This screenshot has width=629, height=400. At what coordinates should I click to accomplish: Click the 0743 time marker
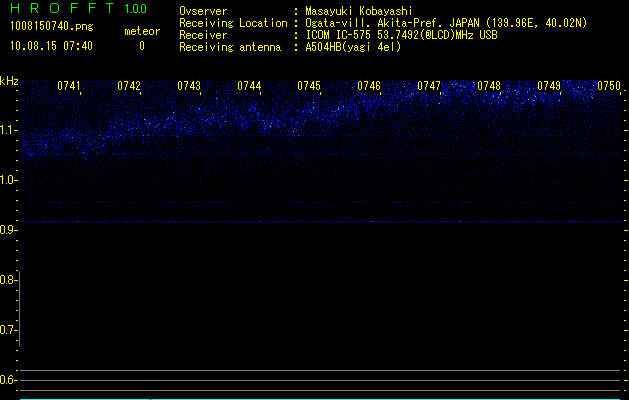tap(189, 86)
